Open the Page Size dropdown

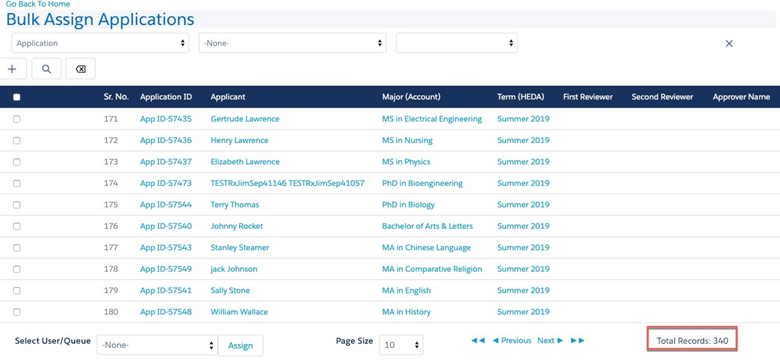[x=401, y=345]
